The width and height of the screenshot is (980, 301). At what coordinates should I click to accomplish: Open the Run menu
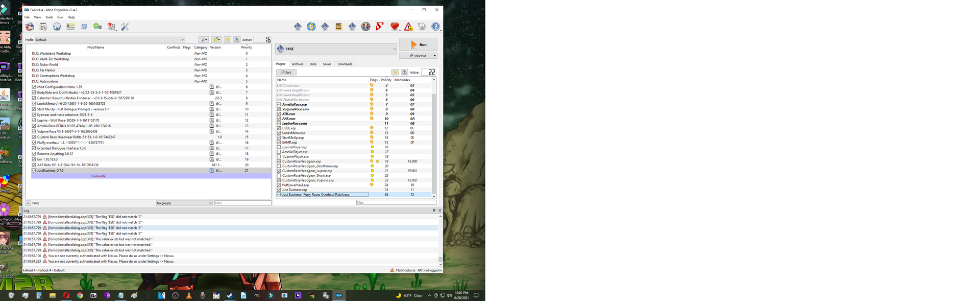[60, 17]
